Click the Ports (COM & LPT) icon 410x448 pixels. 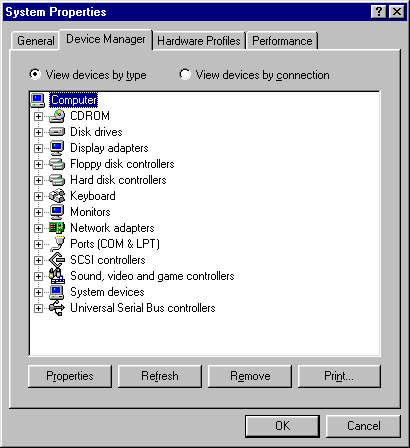tap(57, 244)
